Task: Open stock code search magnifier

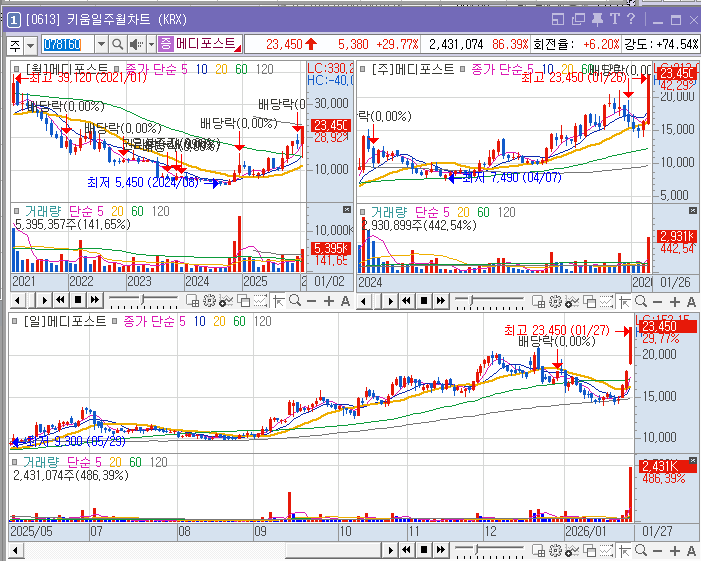Action: coord(117,44)
